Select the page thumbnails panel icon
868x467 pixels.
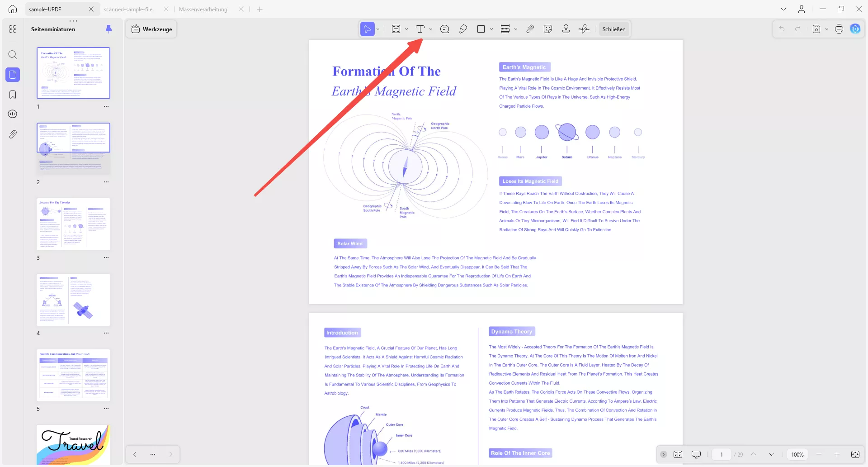pyautogui.click(x=13, y=75)
